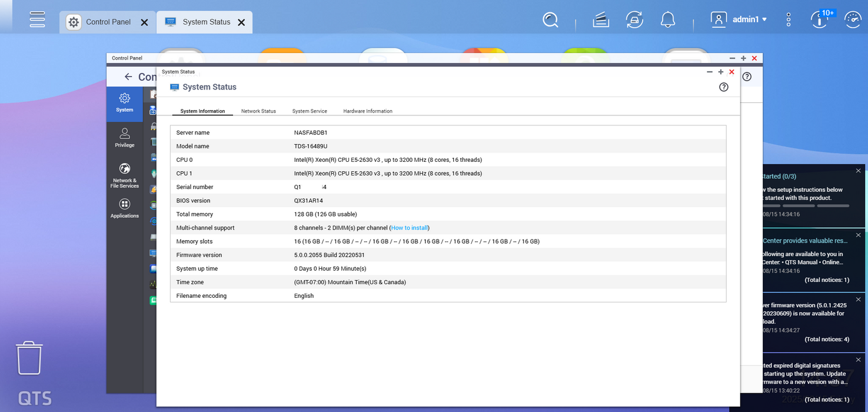Close the System Status taskbar tab
This screenshot has width=868, height=412.
(241, 22)
